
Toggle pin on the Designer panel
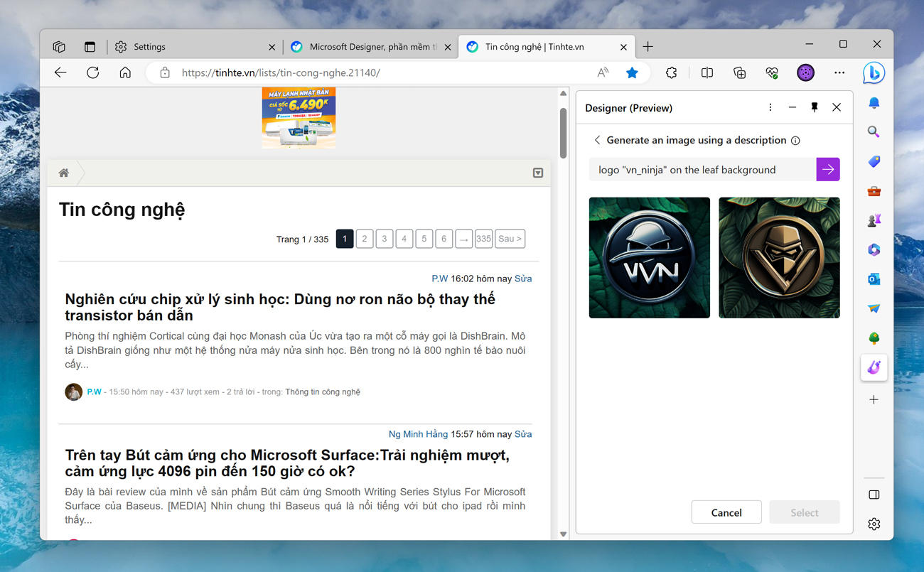pos(815,107)
